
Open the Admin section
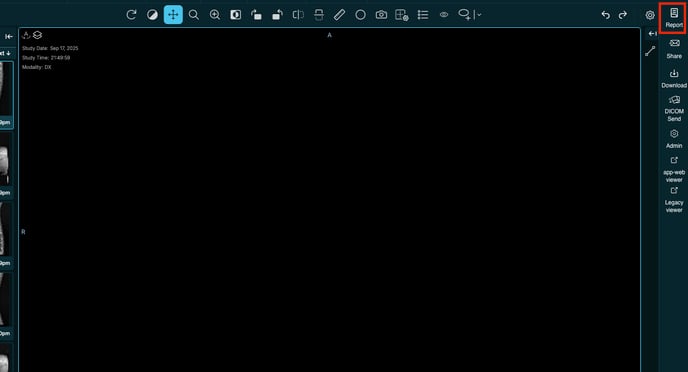point(674,139)
